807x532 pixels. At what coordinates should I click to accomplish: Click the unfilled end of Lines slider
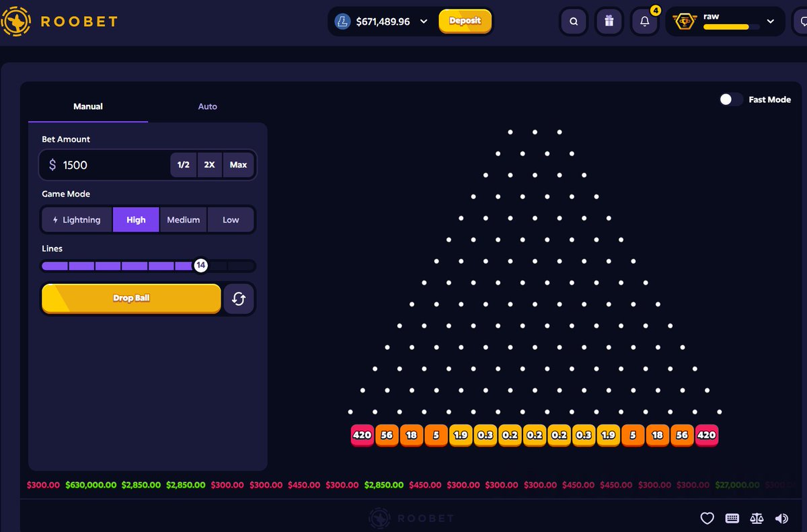(x=241, y=266)
